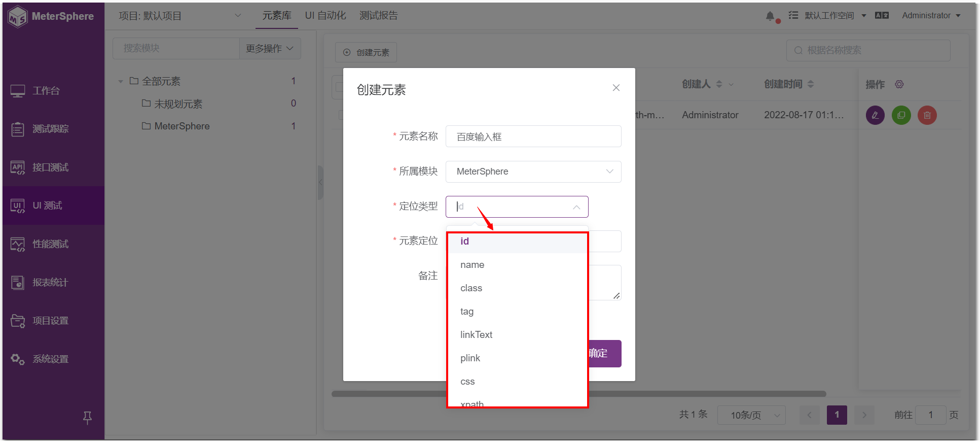Choose the class locator type option
The height and width of the screenshot is (444, 980).
517,288
